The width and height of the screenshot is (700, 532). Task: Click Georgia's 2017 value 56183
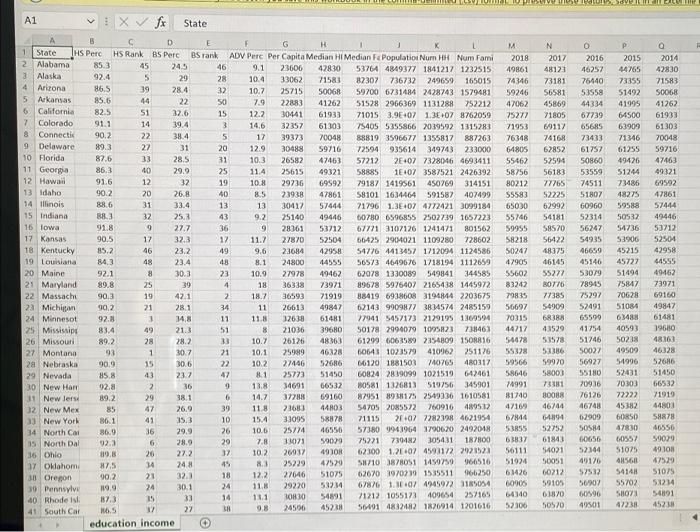[x=550, y=172]
